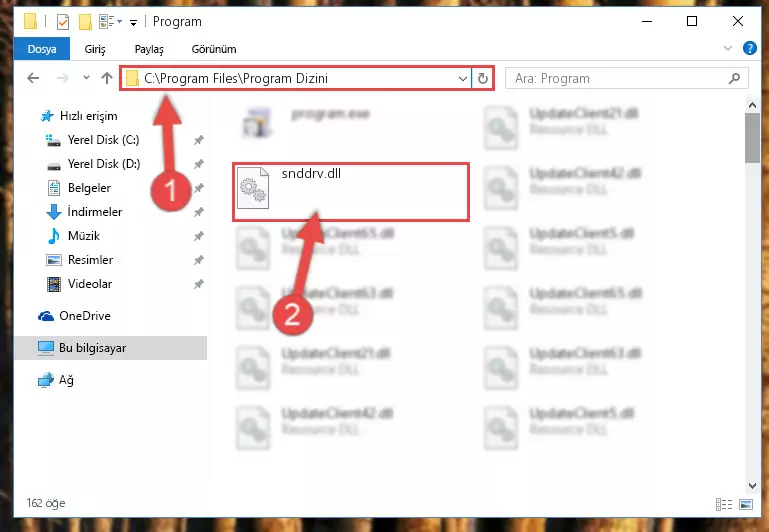The width and height of the screenshot is (769, 532).
Task: Toggle pin beside Müzik entry
Action: pos(198,236)
